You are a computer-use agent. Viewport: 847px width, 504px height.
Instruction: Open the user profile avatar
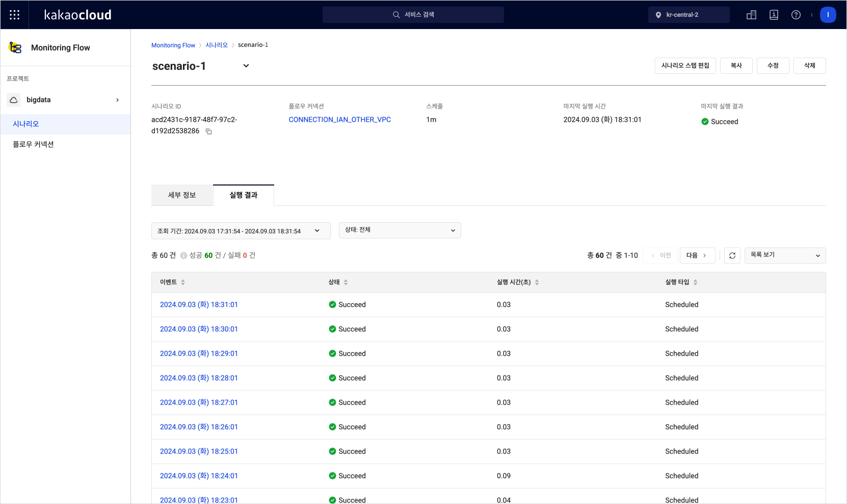828,15
